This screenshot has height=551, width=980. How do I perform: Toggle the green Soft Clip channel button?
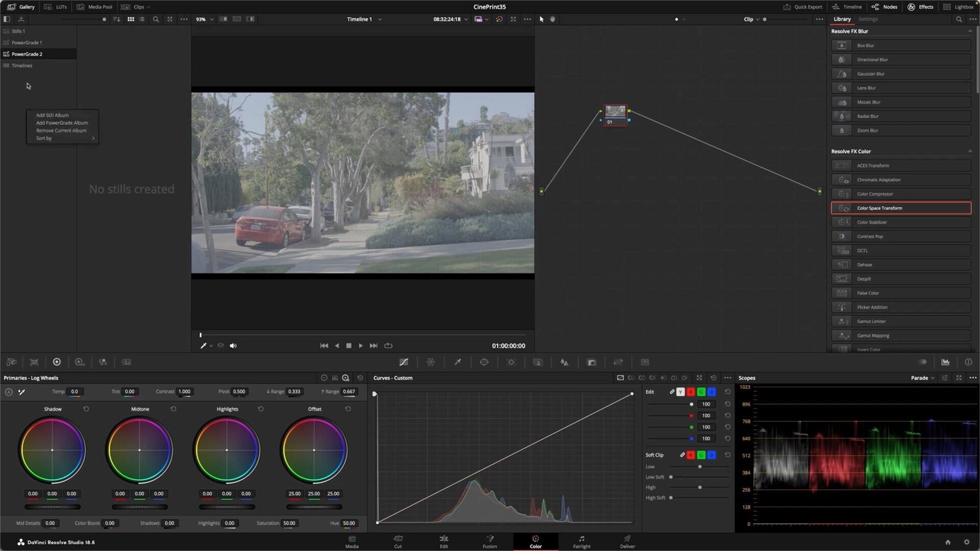701,455
